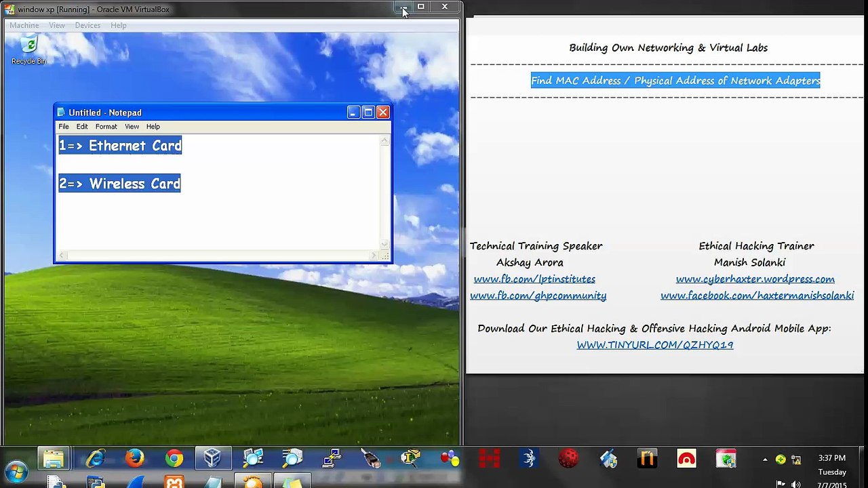Click the VirtualBox window title icon
The width and height of the screenshot is (868, 488).
[x=9, y=9]
